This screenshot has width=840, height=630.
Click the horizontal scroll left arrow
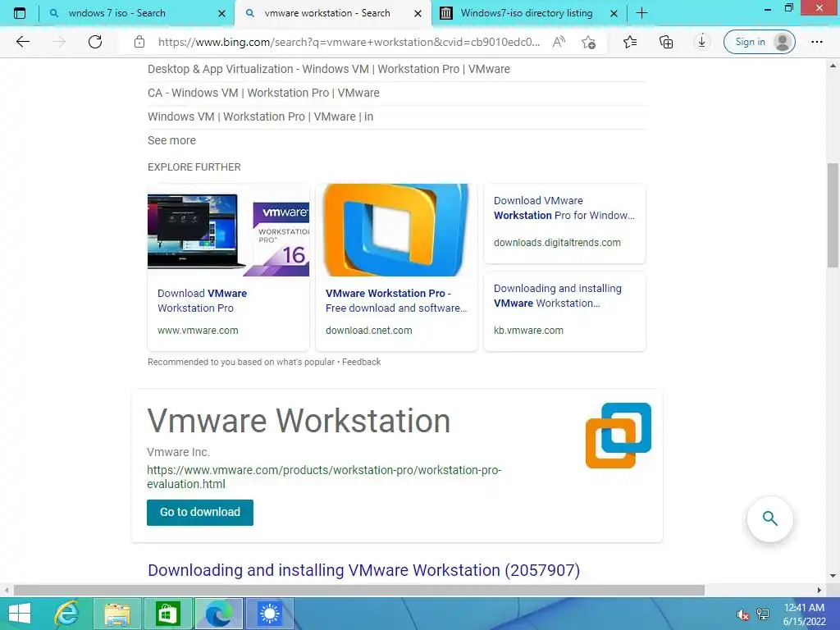coord(6,590)
